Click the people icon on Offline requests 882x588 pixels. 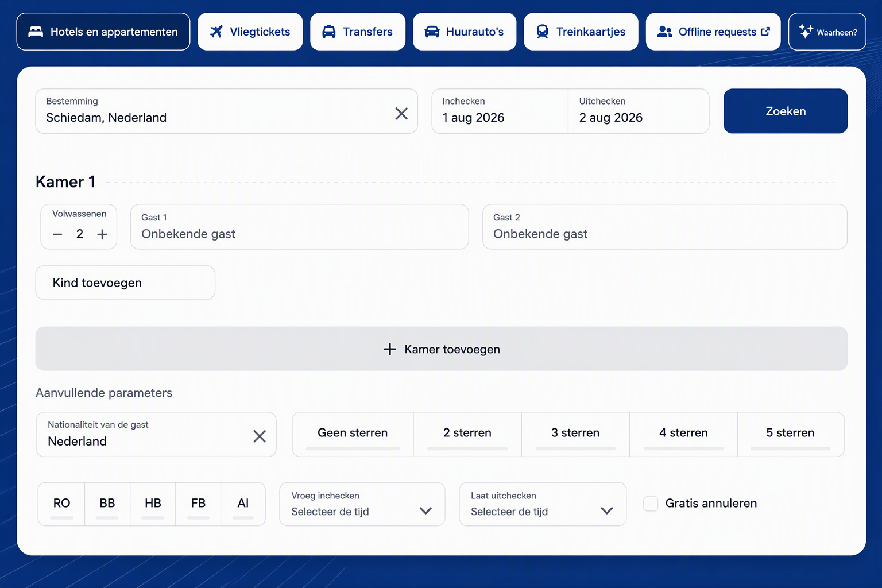pyautogui.click(x=665, y=32)
